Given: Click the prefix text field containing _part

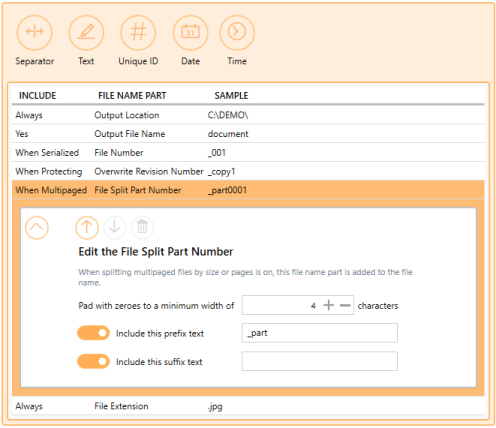Looking at the screenshot, I should 320,333.
